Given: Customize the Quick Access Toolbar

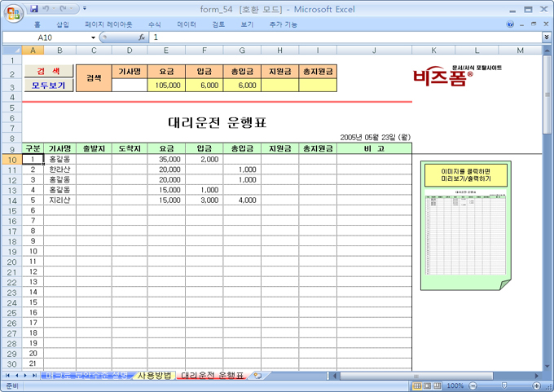Looking at the screenshot, I should pos(85,8).
